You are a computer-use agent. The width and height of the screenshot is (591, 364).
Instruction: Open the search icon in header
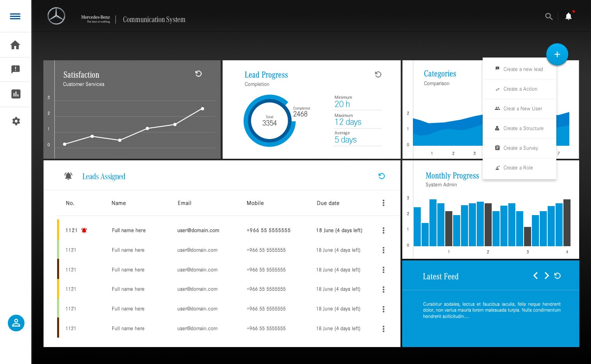point(548,17)
